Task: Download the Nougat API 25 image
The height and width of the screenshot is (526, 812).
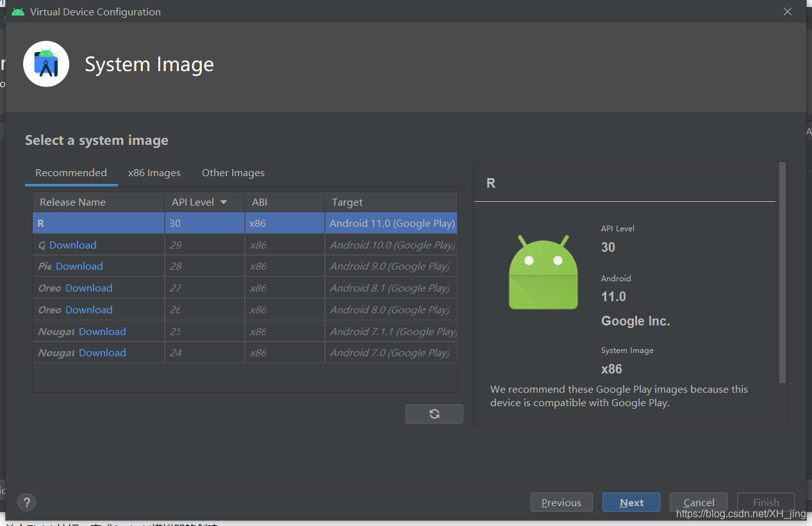Action: [103, 331]
